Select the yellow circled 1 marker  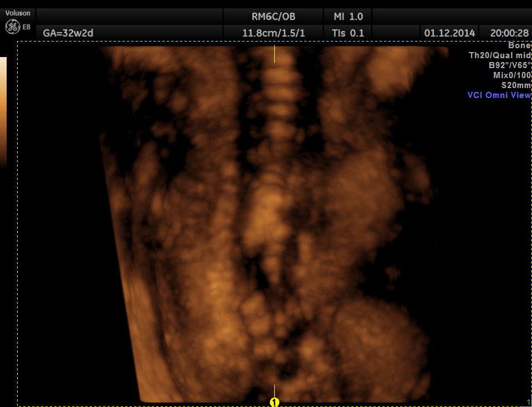pyautogui.click(x=274, y=402)
